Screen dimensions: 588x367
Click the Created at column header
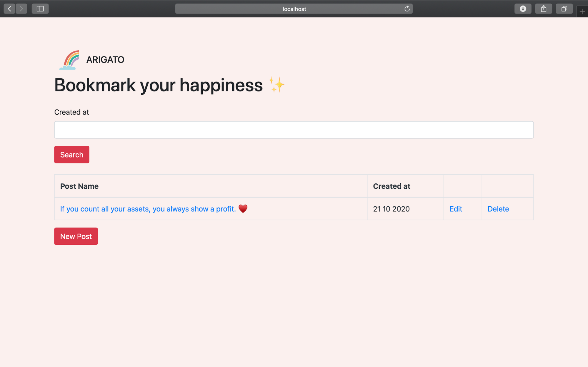pyautogui.click(x=391, y=186)
